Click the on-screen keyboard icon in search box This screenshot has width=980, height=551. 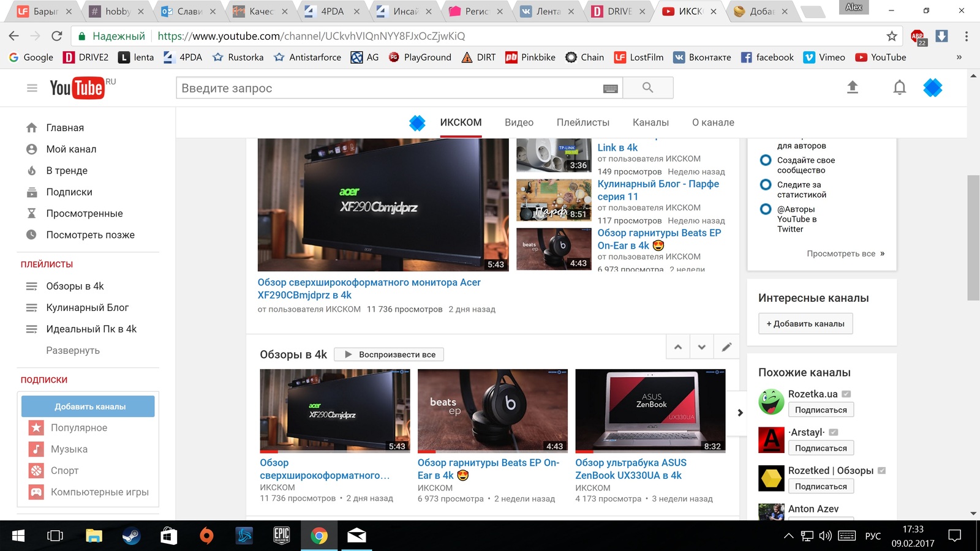point(610,88)
